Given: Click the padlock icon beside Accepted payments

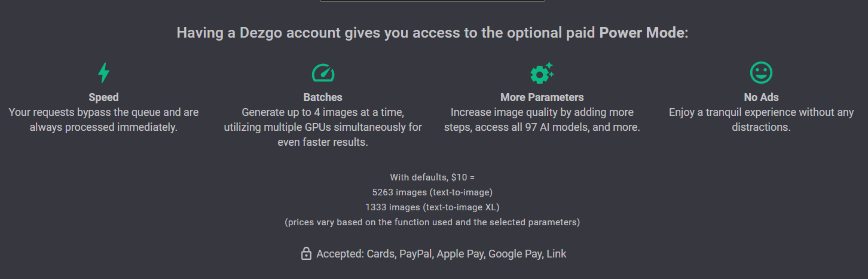Looking at the screenshot, I should 306,254.
